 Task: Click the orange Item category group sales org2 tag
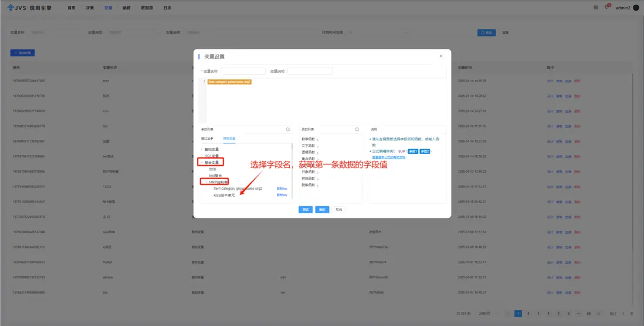coord(229,82)
